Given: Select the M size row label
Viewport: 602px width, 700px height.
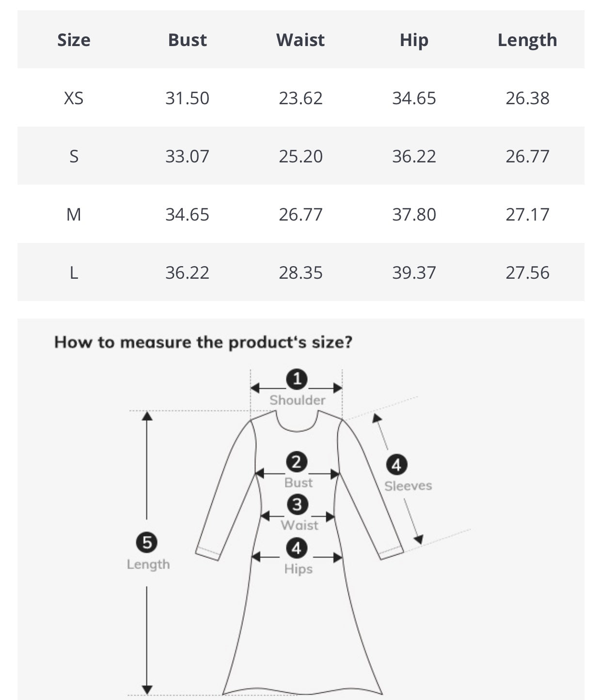Looking at the screenshot, I should coord(74,214).
